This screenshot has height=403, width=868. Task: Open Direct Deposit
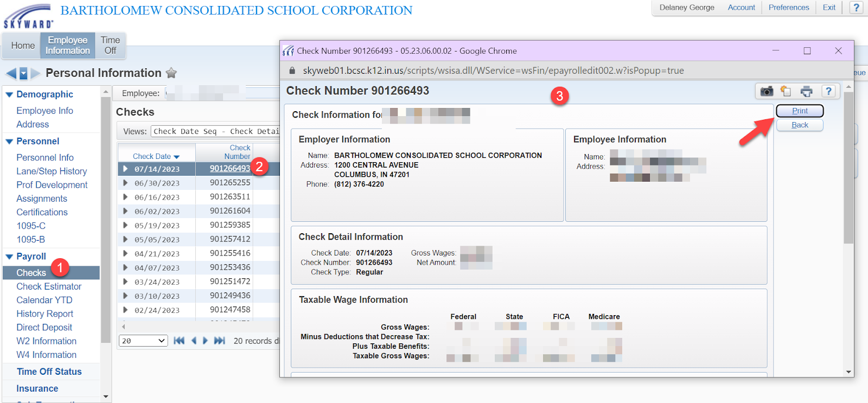click(44, 327)
